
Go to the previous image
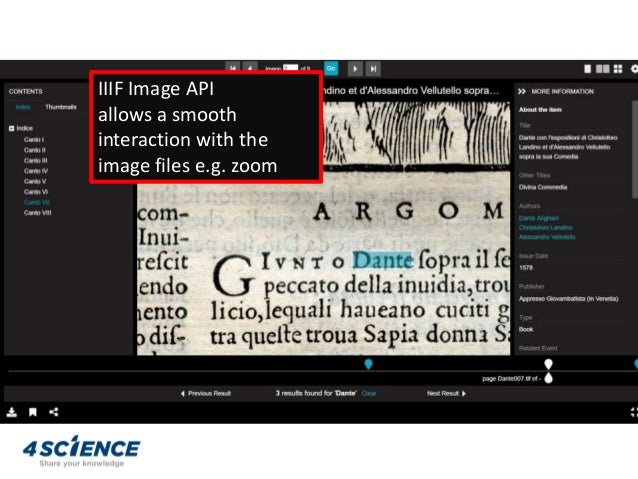click(250, 68)
